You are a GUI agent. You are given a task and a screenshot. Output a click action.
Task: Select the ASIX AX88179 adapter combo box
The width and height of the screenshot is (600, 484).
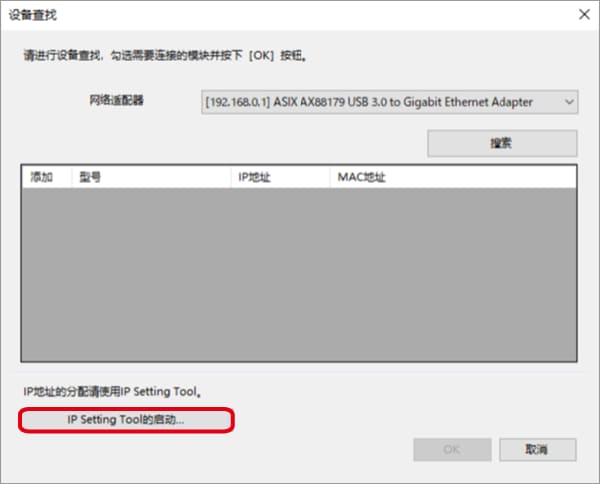pos(390,102)
